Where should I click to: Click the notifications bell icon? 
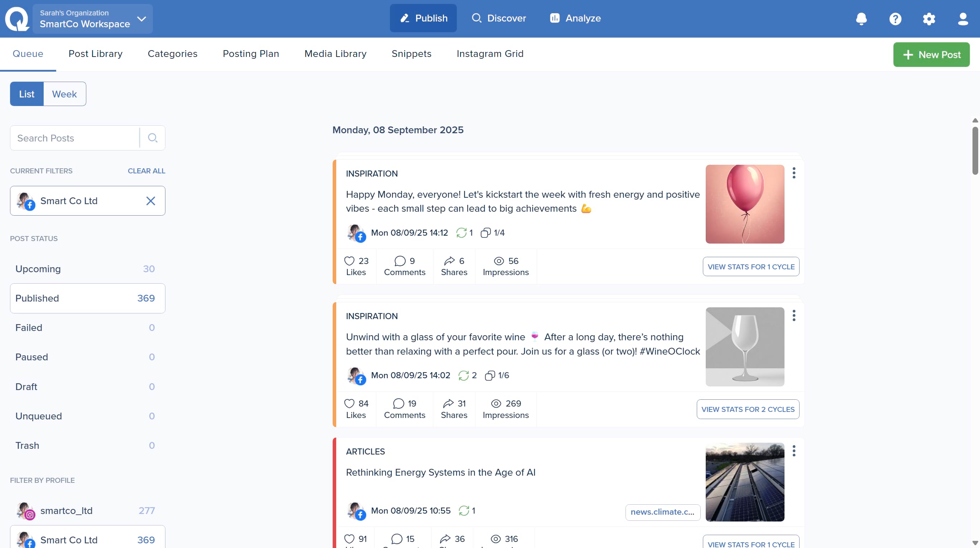861,18
